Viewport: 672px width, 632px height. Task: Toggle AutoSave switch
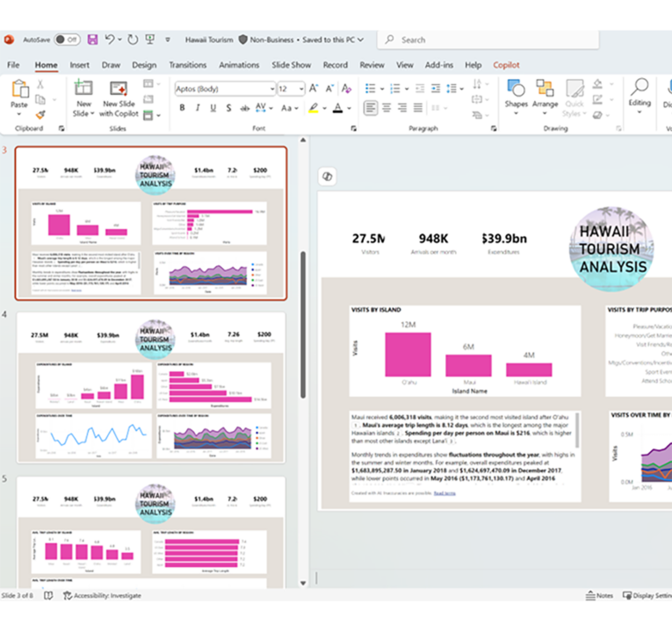[x=68, y=39]
